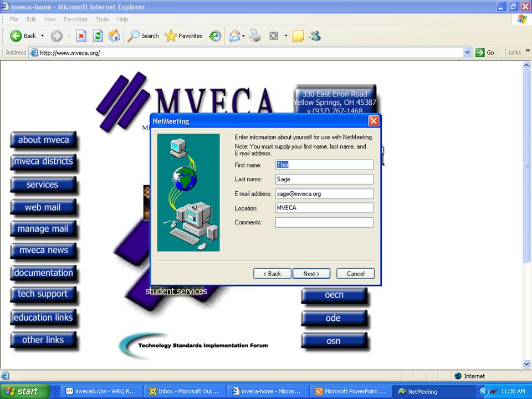Open the tech support navigation button
The height and width of the screenshot is (399, 532).
[43, 294]
